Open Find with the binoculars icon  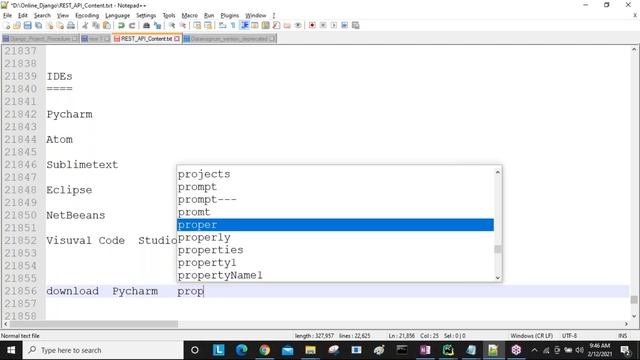tap(146, 25)
